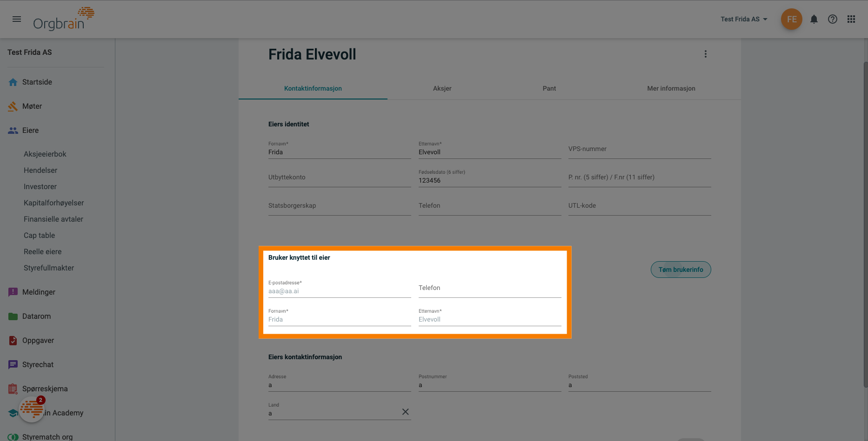The height and width of the screenshot is (441, 868).
Task: Open the floating Orgbrain chat bubble
Action: tap(32, 409)
